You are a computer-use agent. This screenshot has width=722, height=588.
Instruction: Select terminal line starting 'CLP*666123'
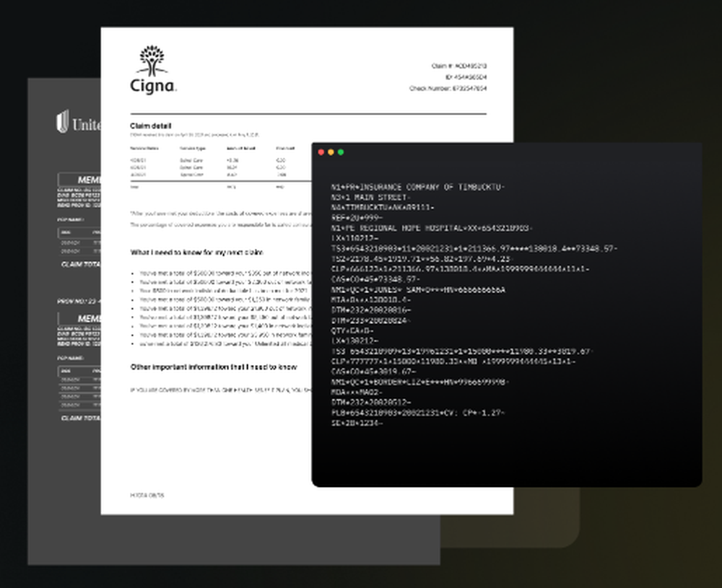click(x=461, y=269)
